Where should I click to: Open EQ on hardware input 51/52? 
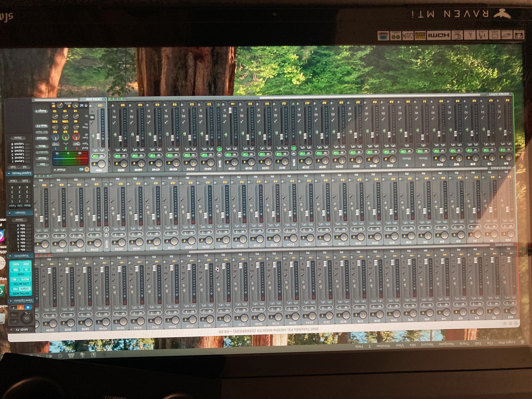(61, 276)
